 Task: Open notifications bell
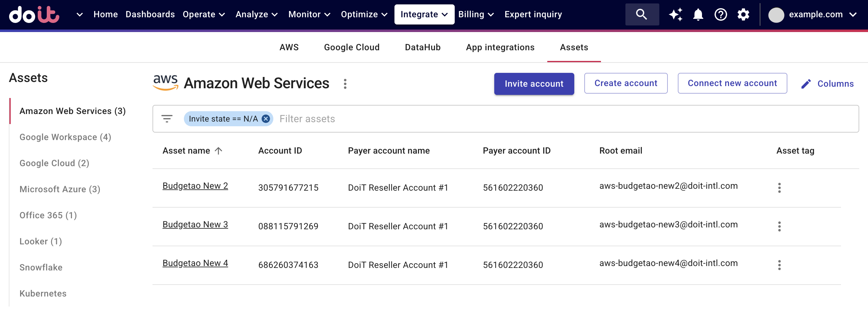tap(698, 14)
